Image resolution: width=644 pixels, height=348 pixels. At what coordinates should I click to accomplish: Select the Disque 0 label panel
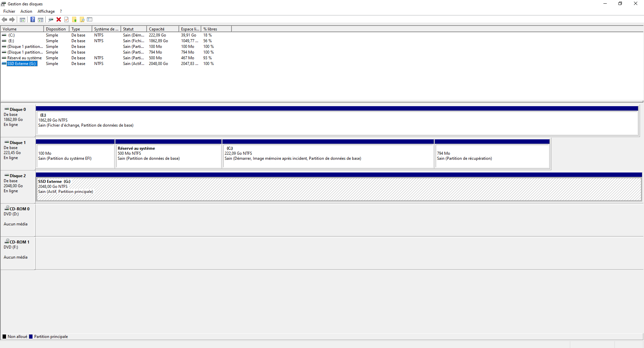coord(18,120)
